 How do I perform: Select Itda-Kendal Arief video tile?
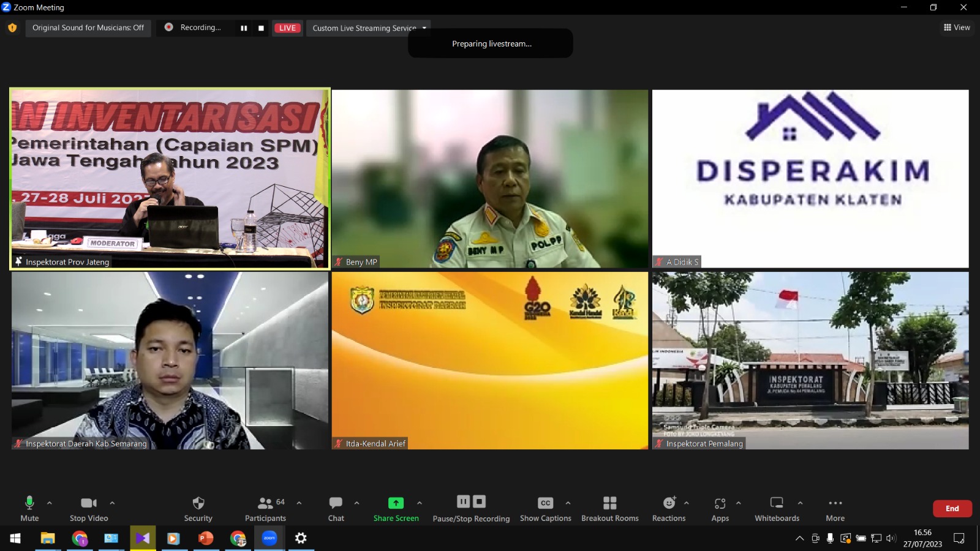click(x=490, y=361)
